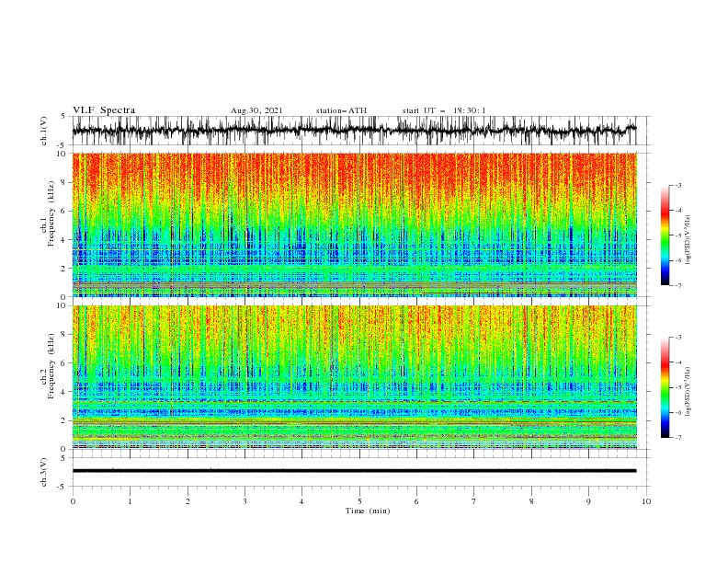728x563 pixels.
Task: Click the time axis tick '0'
Action: [73, 501]
